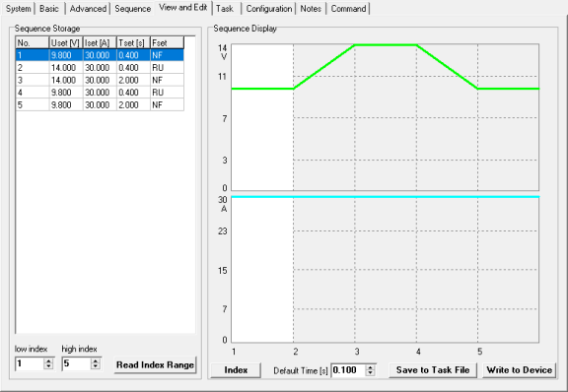Click the Fset column header

pyautogui.click(x=167, y=42)
